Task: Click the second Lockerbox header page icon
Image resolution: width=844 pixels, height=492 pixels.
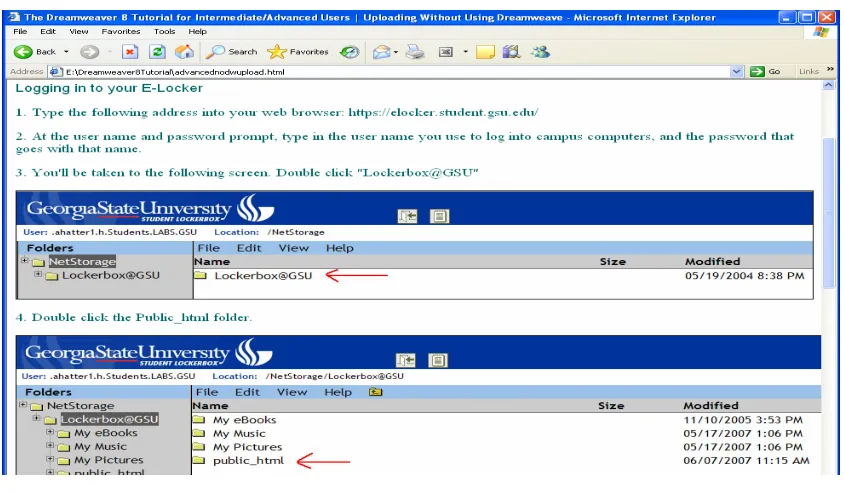Action: pyautogui.click(x=438, y=360)
